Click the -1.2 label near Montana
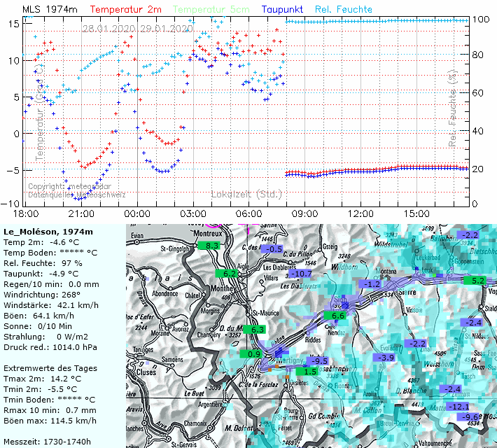Image resolution: width=497 pixels, height=448 pixels. (x=370, y=283)
